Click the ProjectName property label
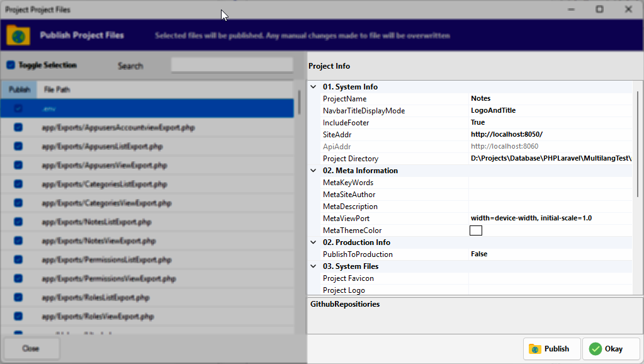 pos(344,99)
